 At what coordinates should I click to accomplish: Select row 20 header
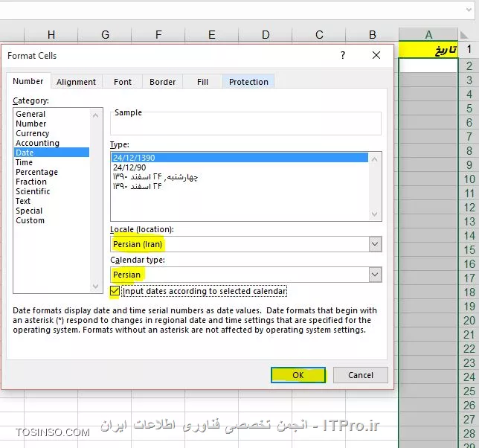469,320
